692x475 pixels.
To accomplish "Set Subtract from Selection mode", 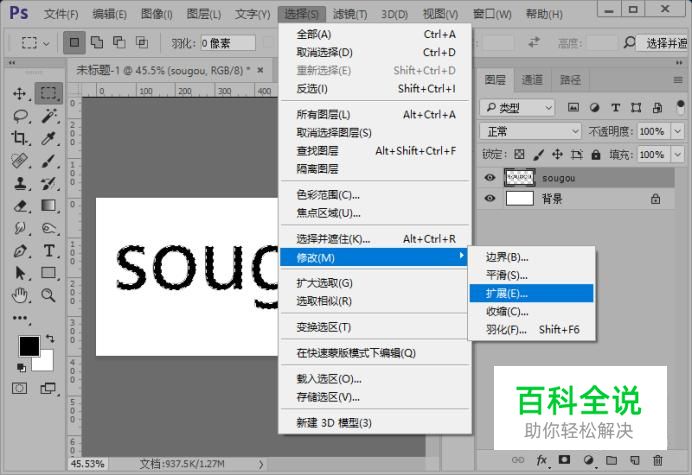I will click(119, 42).
